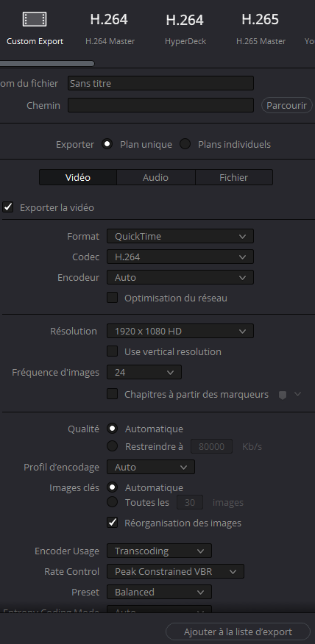Choose Restreindre à quality option
The image size is (315, 644).
[113, 446]
